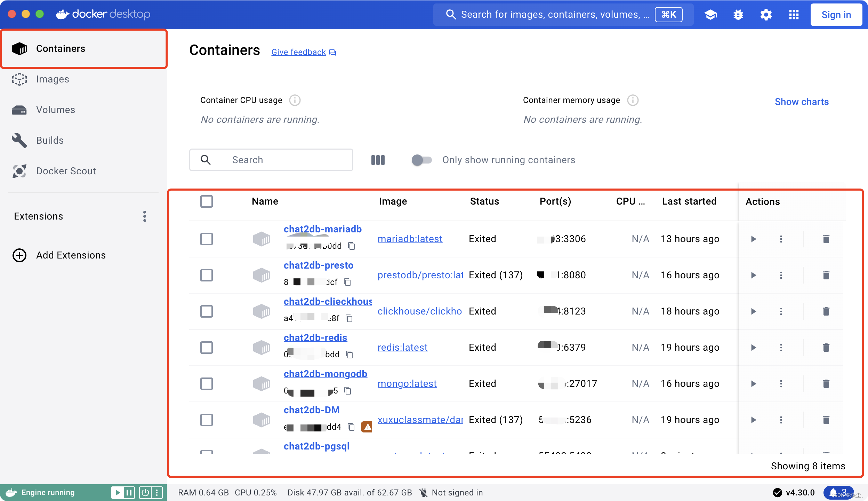Check the select-all checkbox in table header

pos(207,201)
